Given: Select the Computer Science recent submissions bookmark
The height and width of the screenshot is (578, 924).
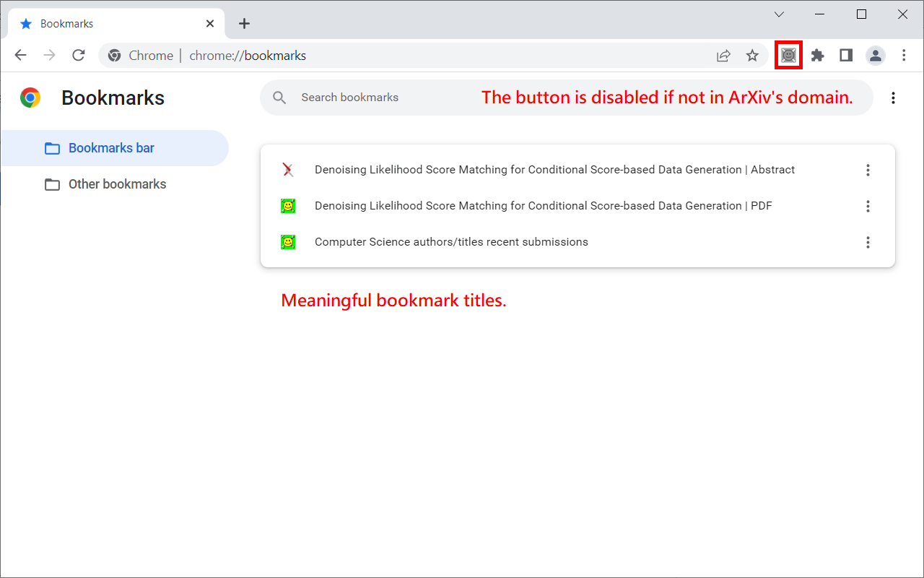Looking at the screenshot, I should point(451,242).
